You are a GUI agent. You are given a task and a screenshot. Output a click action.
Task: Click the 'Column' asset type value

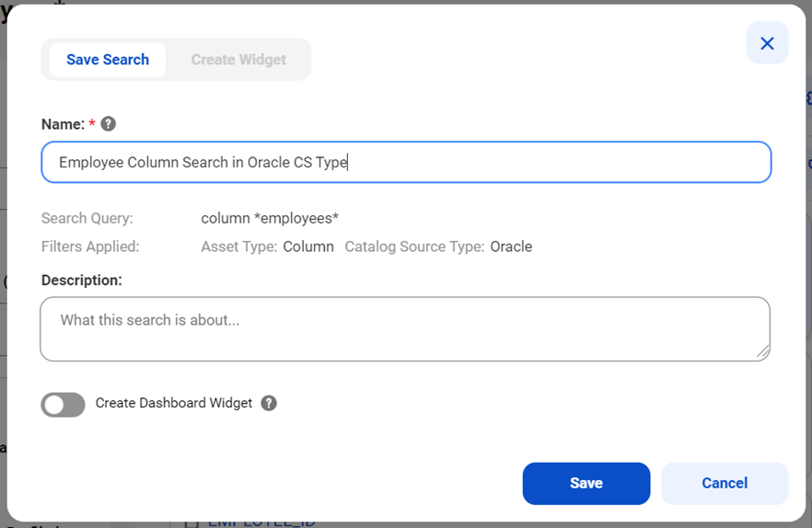(308, 247)
